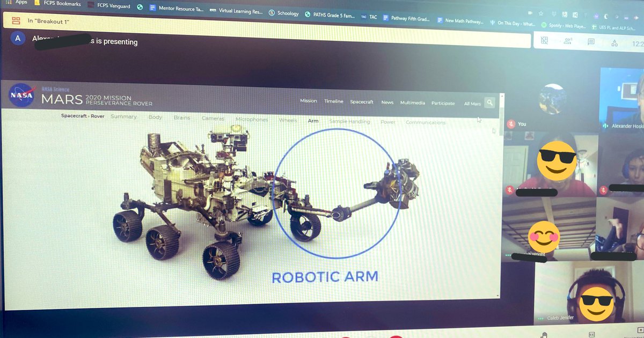Open the FCPS Vanguard bookmark

108,5
